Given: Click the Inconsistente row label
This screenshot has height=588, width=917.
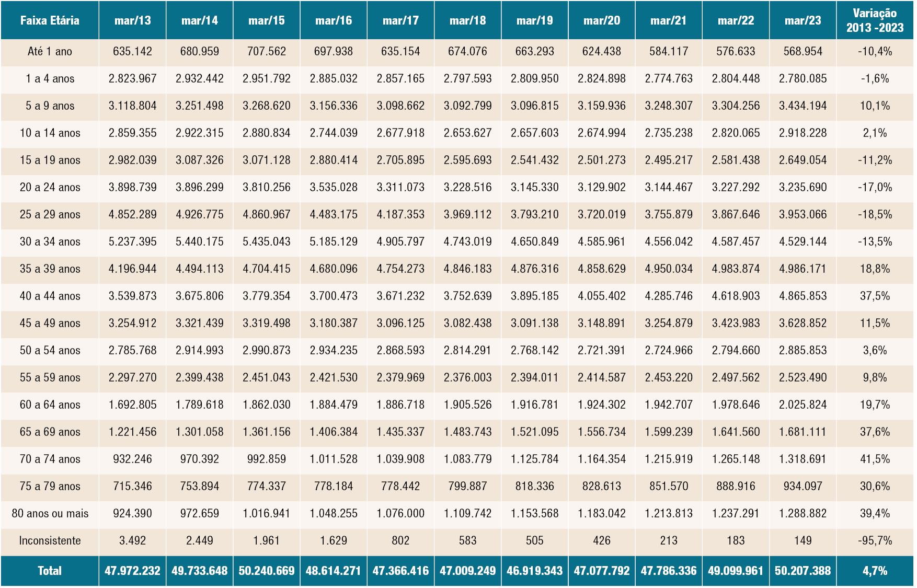Looking at the screenshot, I should (x=50, y=540).
